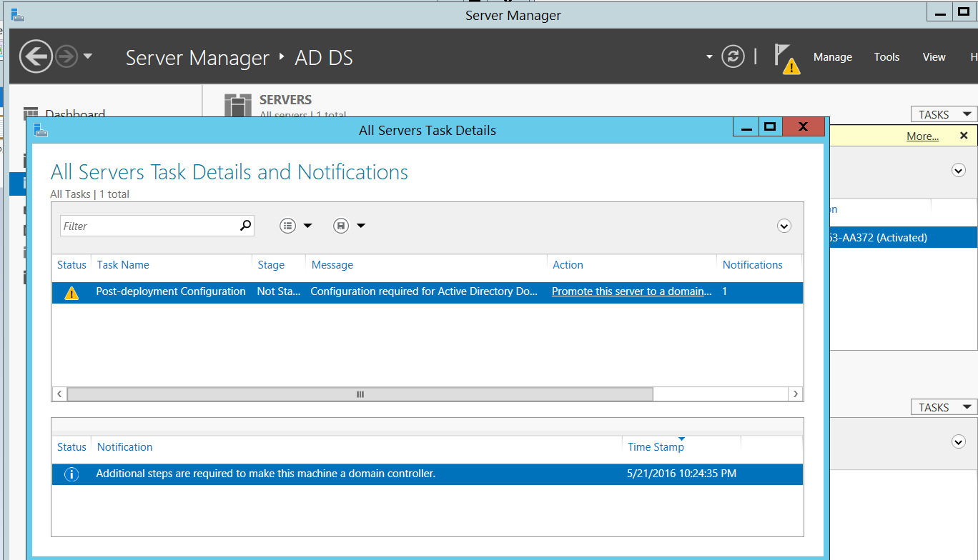Image resolution: width=978 pixels, height=560 pixels.
Task: Sort notifications by the Time Stamp column
Action: coord(656,446)
